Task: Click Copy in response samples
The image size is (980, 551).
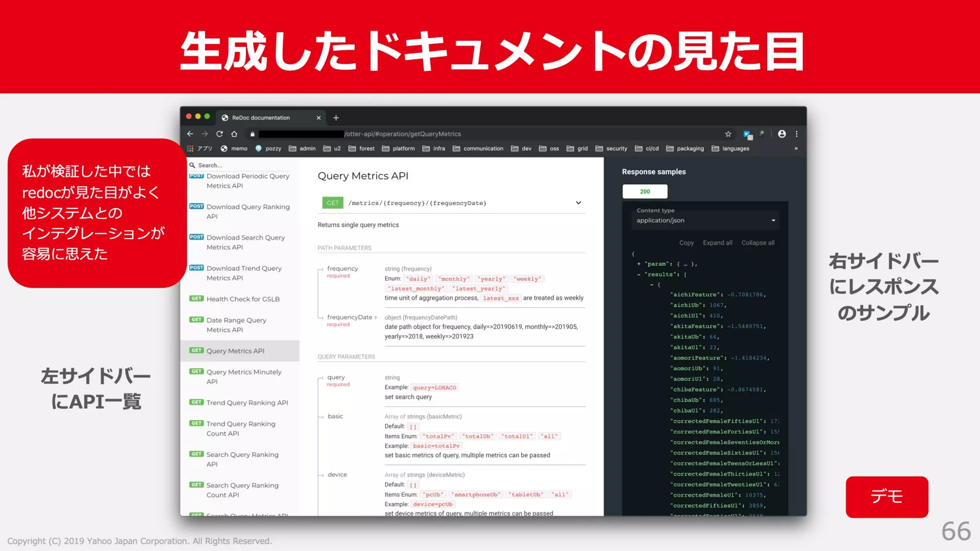Action: pos(686,243)
